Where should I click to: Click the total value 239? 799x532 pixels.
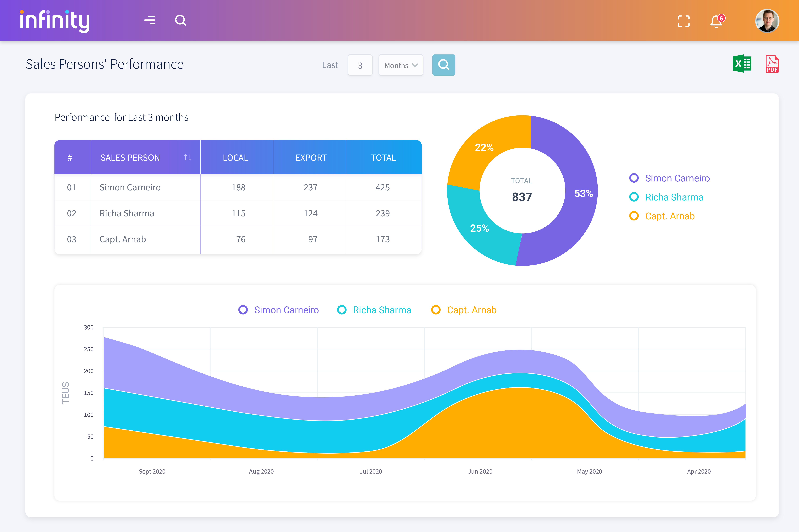383,213
